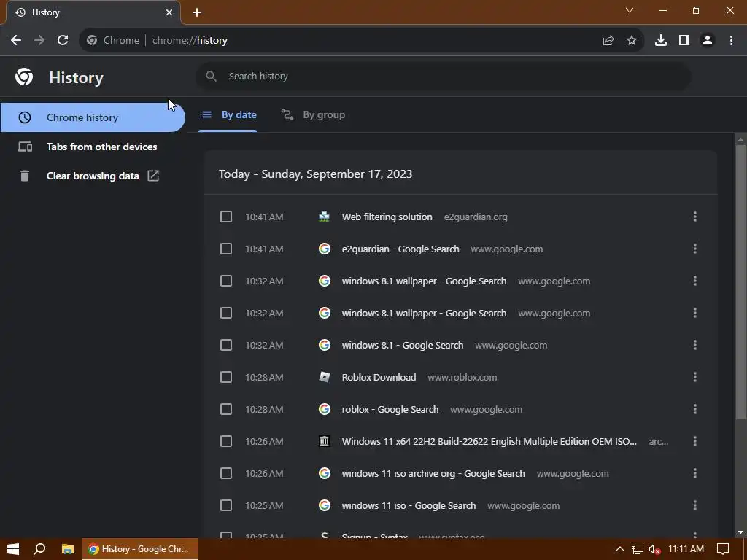
Task: Open File Explorer from taskbar
Action: tap(68, 549)
